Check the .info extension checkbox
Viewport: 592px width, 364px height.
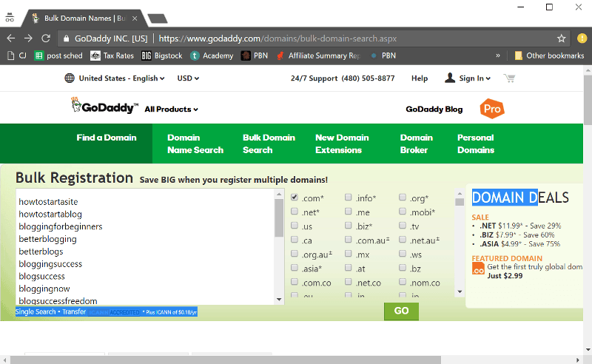coord(349,198)
